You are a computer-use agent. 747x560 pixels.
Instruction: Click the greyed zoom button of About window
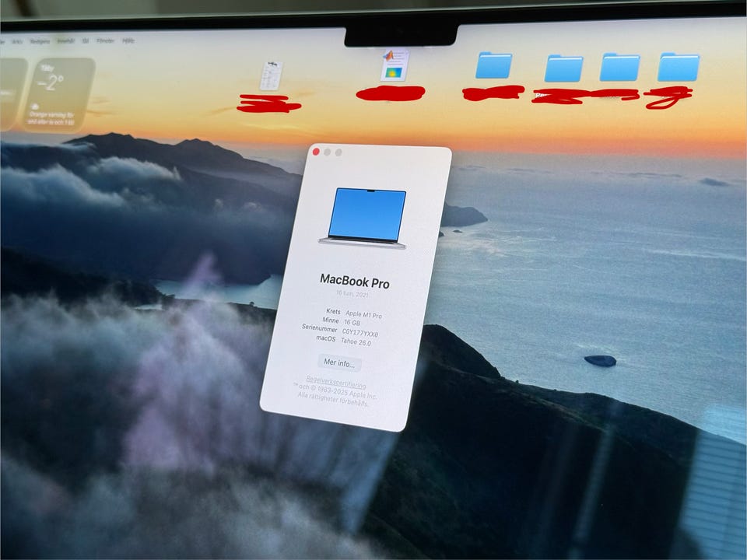(338, 152)
